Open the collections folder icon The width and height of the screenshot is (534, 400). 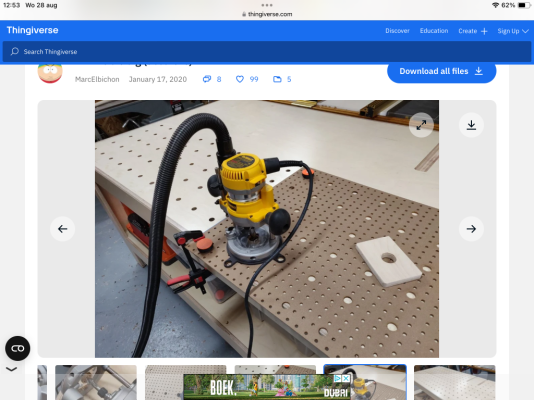pos(277,79)
